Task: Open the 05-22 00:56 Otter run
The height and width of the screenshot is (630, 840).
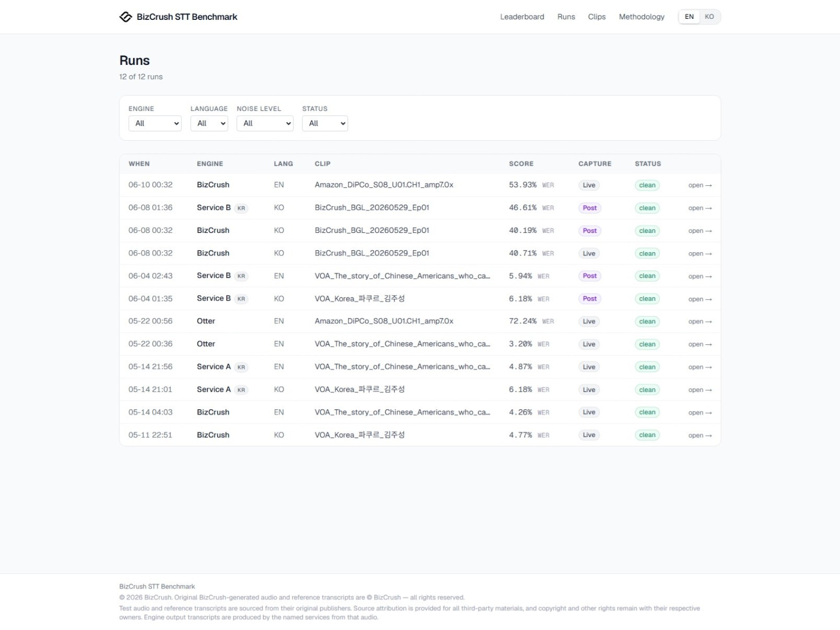Action: point(700,322)
